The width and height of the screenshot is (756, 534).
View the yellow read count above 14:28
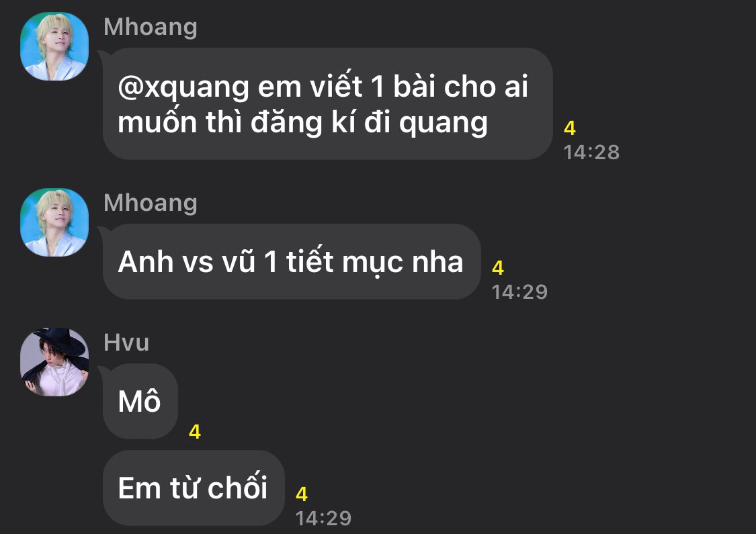coord(570,128)
